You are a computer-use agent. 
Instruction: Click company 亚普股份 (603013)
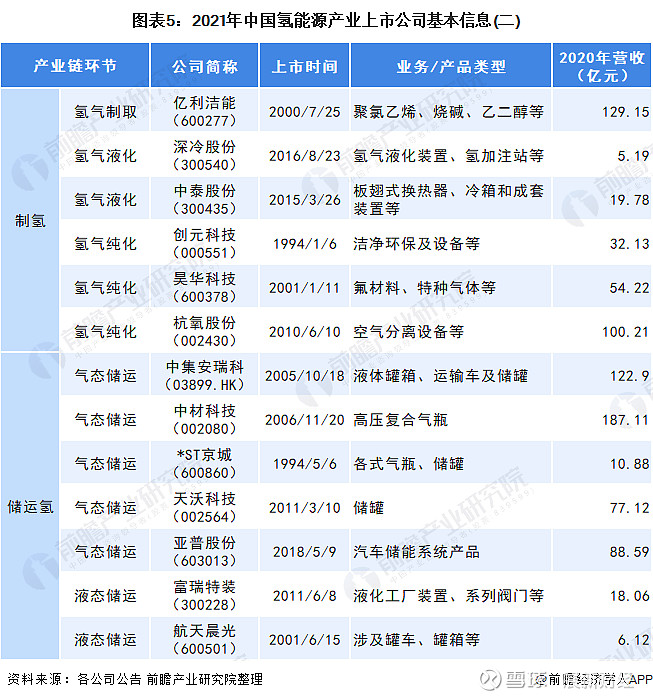(204, 551)
